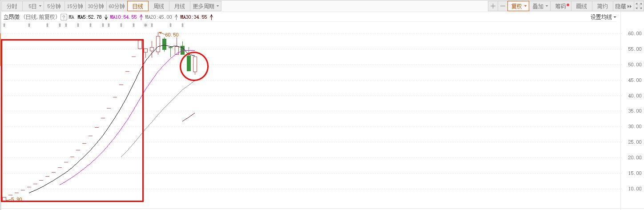Click the question mark help icon beside 前复权
The width and height of the screenshot is (644, 210).
(x=64, y=17)
